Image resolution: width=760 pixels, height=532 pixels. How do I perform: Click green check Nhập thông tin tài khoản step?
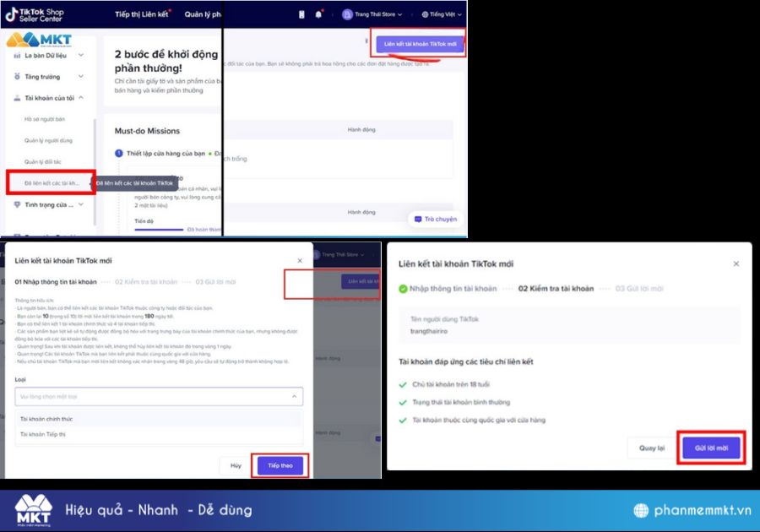tap(448, 288)
